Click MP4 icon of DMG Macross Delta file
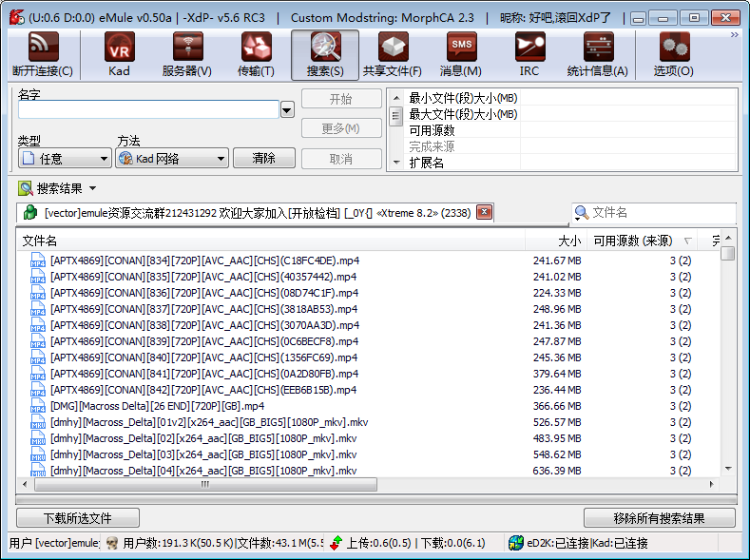This screenshot has width=750, height=560. point(38,406)
